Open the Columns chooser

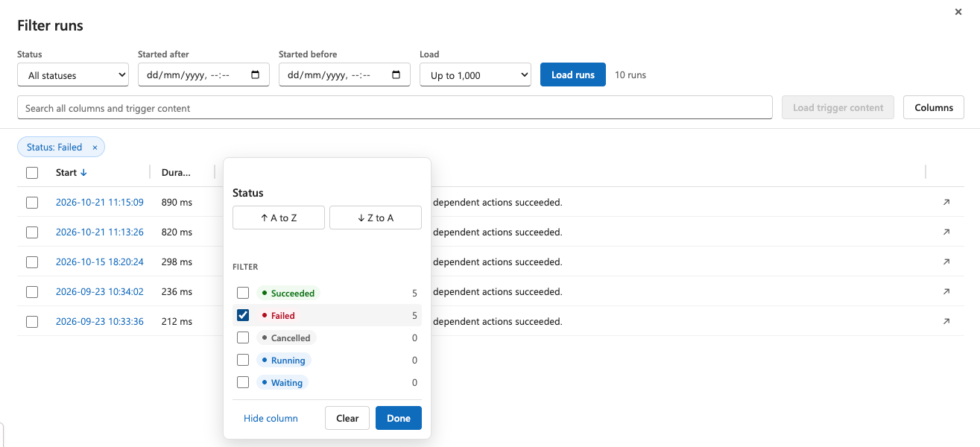934,107
